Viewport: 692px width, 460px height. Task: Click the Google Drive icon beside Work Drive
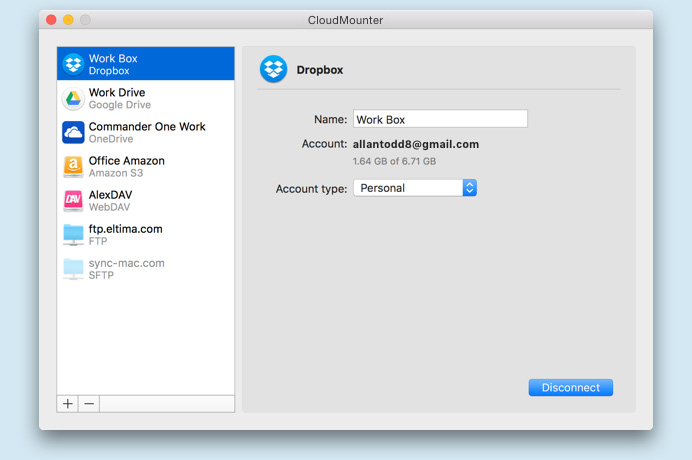click(73, 98)
